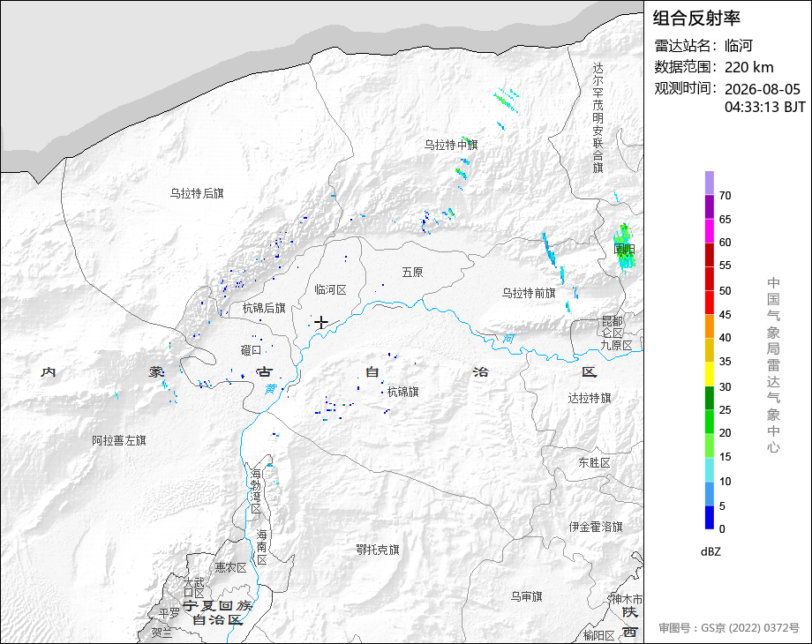Click the 固阳 green radar echo

pyautogui.click(x=624, y=247)
